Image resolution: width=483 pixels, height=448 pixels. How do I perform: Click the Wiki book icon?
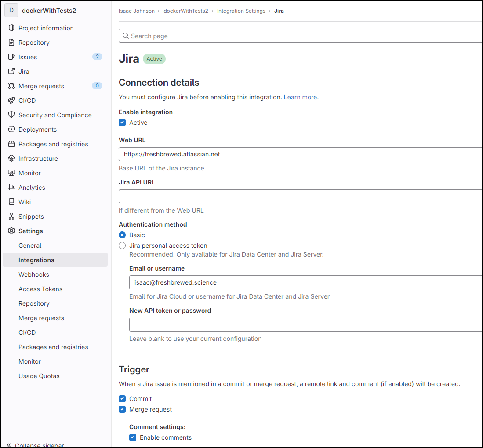click(11, 201)
